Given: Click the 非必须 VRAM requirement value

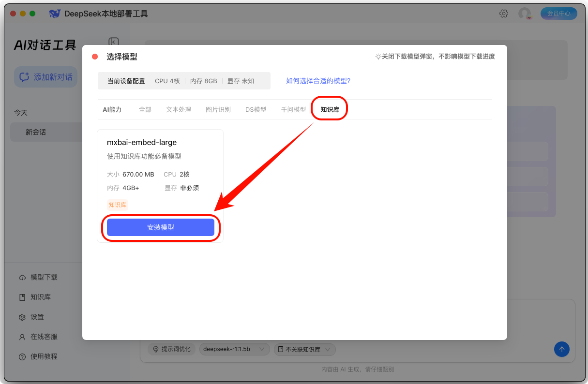Looking at the screenshot, I should 189,188.
